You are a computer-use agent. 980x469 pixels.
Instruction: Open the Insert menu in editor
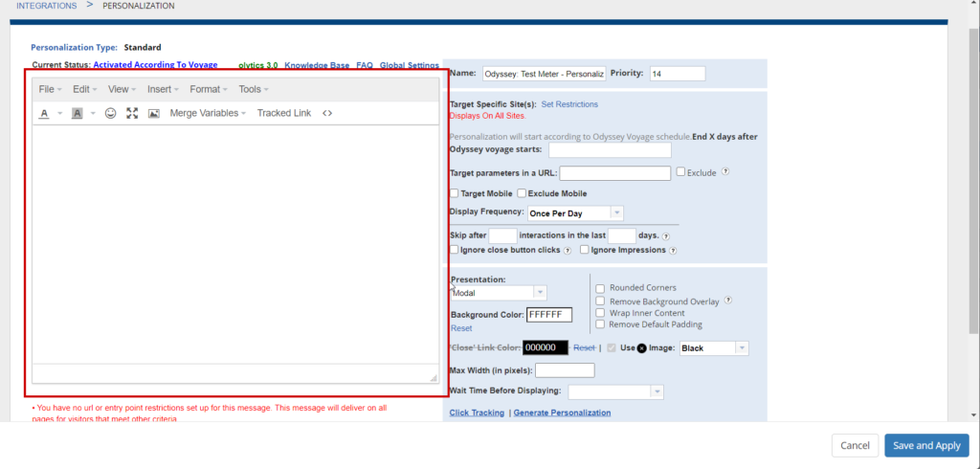click(163, 89)
